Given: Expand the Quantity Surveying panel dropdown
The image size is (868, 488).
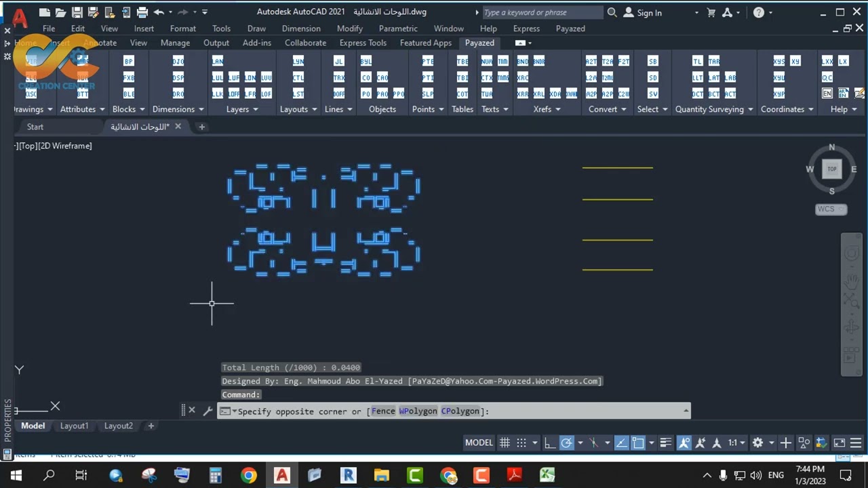Looking at the screenshot, I should 751,109.
